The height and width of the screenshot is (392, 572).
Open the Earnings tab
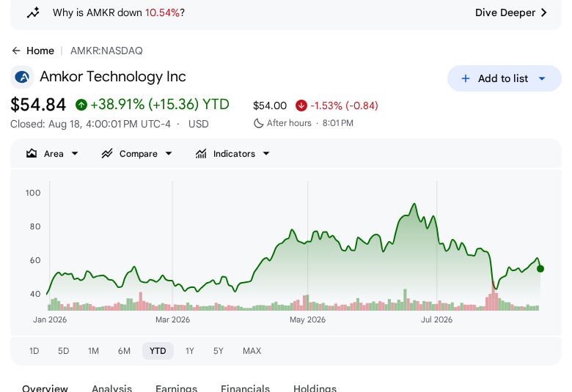(176, 388)
